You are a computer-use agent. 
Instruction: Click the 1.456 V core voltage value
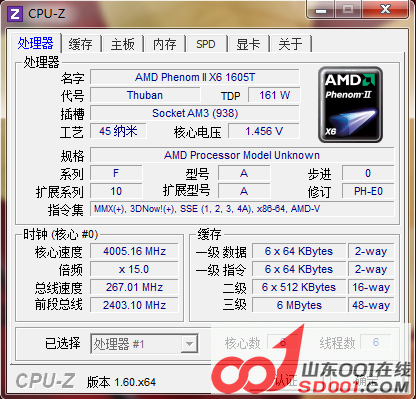click(x=264, y=131)
